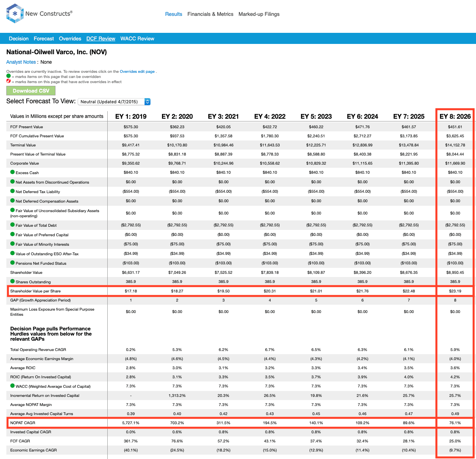Follow the Overrides edit page link

click(137, 72)
